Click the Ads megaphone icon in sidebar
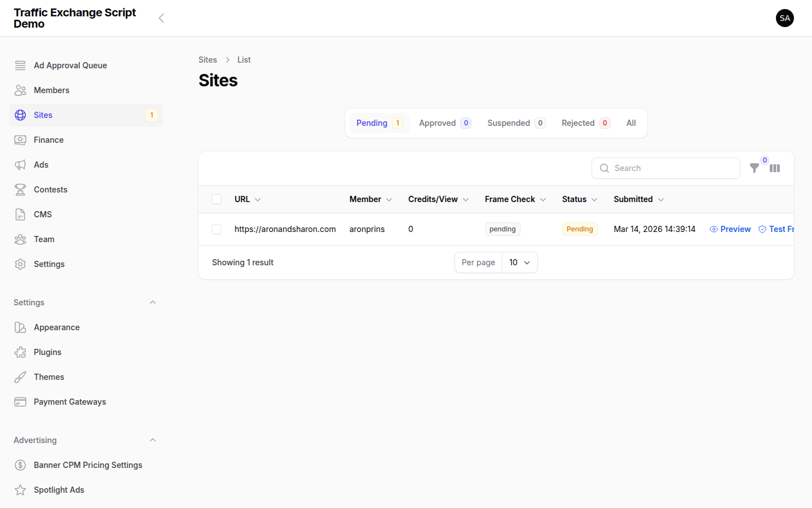This screenshot has width=812, height=508. 20,164
